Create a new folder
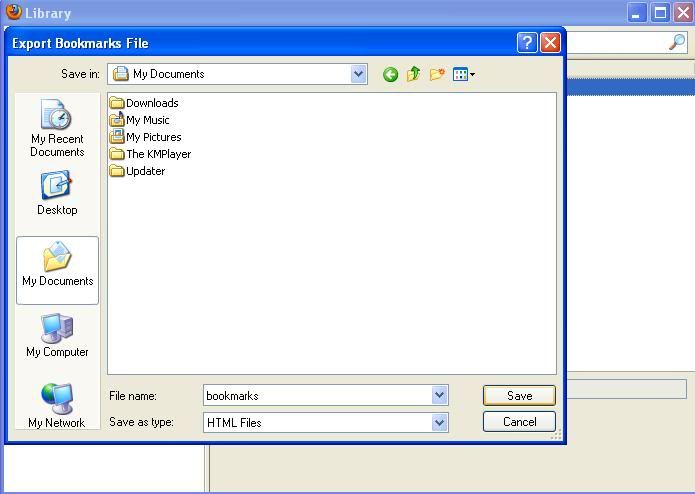Viewport: 695px width, 494px height. (437, 74)
